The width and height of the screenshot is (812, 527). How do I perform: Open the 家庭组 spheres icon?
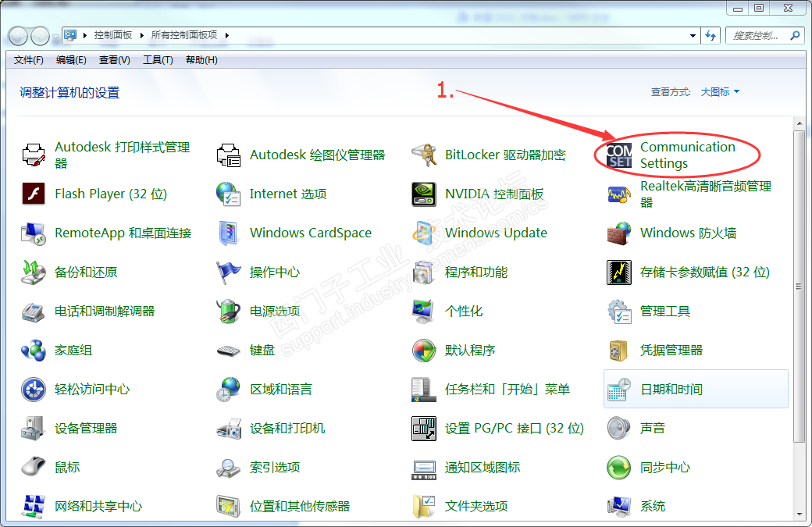point(34,351)
